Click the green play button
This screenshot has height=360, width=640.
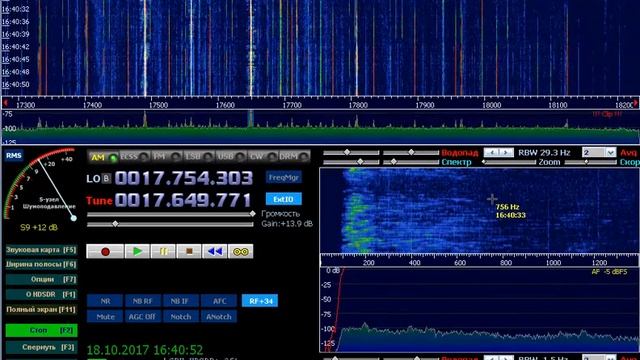137,251
